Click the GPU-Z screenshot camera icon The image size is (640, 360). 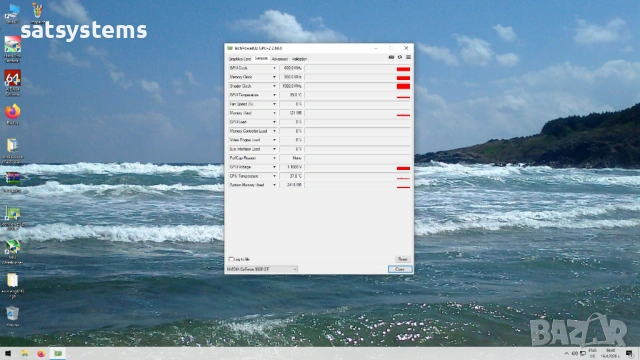tap(391, 57)
